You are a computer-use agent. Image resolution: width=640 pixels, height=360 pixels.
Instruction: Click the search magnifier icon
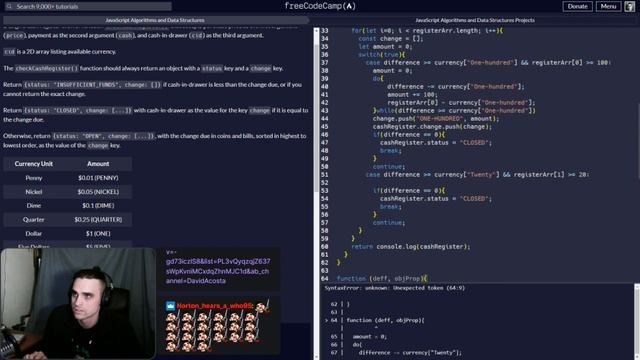point(9,7)
